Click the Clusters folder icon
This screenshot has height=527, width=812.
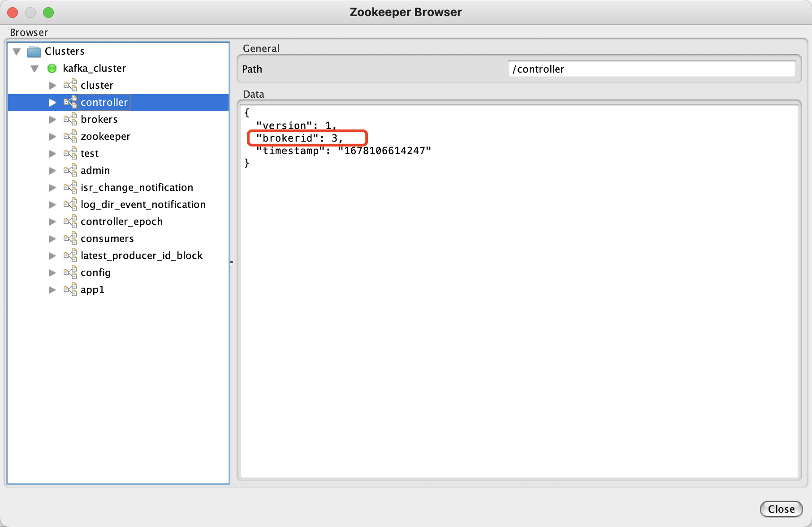34,52
